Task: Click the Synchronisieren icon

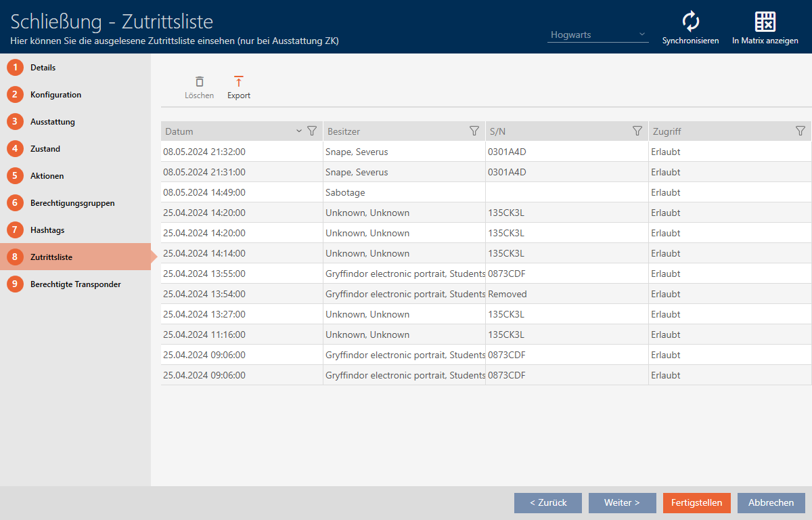Action: (690, 22)
